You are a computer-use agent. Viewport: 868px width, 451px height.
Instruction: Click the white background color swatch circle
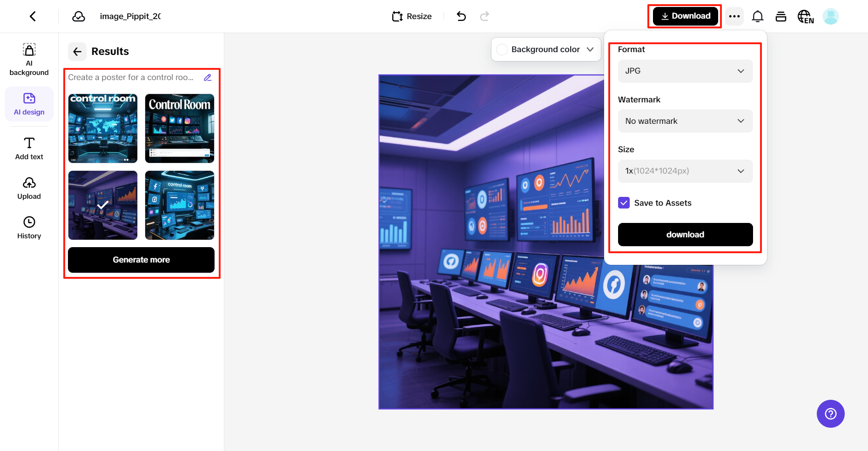tap(502, 49)
